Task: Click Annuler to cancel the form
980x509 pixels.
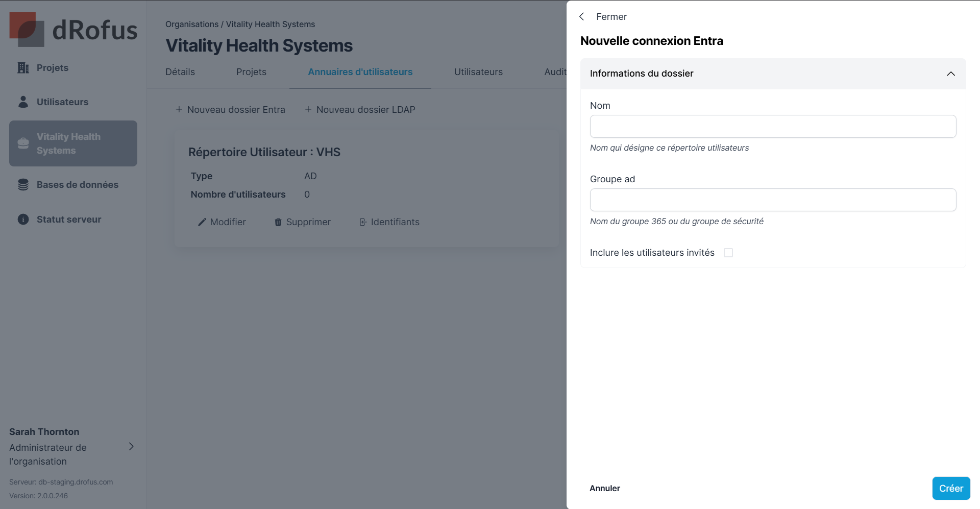Action: [x=604, y=488]
